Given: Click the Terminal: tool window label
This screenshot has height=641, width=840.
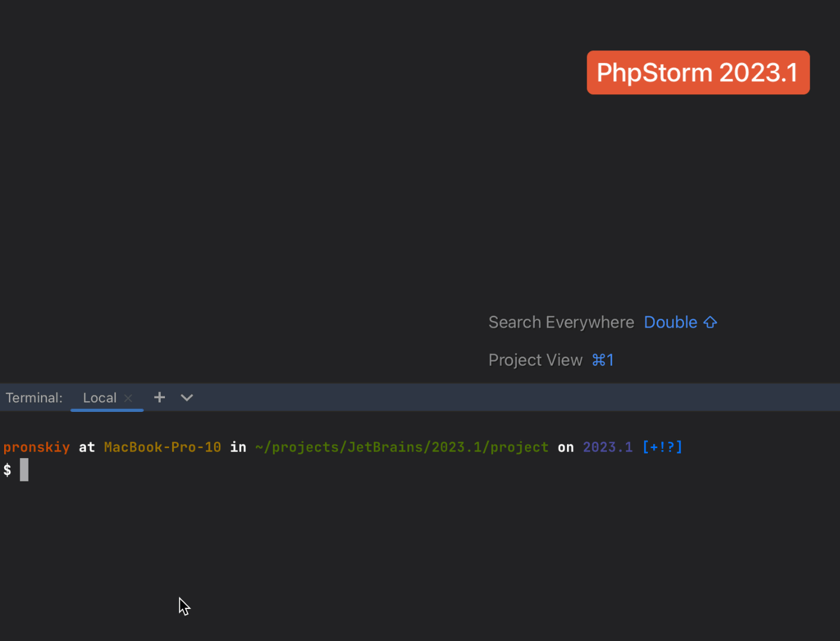Looking at the screenshot, I should click(x=34, y=398).
